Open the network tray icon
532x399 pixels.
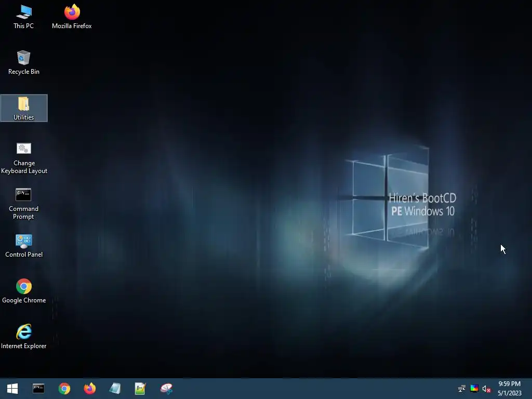click(x=462, y=389)
